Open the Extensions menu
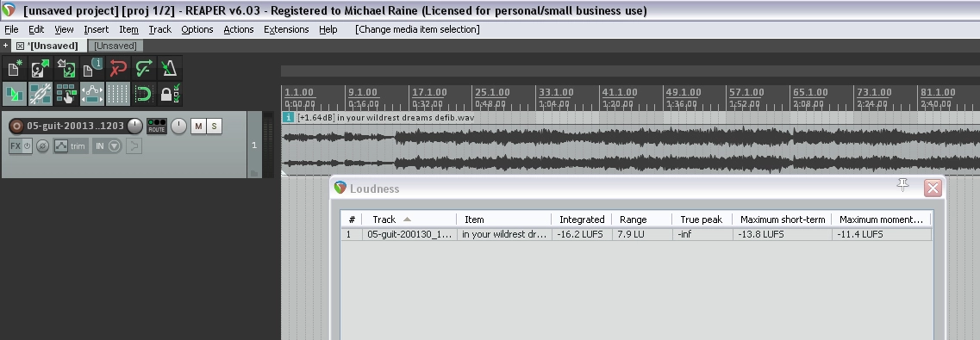This screenshot has width=980, height=340. [x=286, y=29]
